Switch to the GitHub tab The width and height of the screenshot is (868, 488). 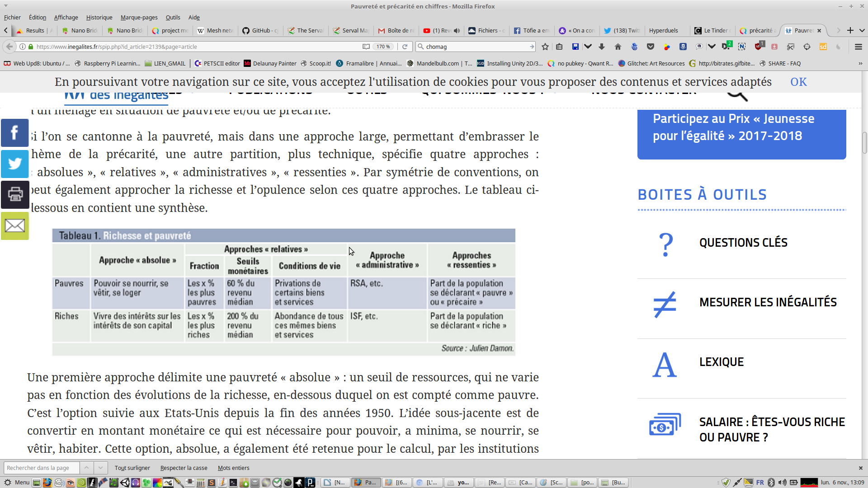(260, 30)
